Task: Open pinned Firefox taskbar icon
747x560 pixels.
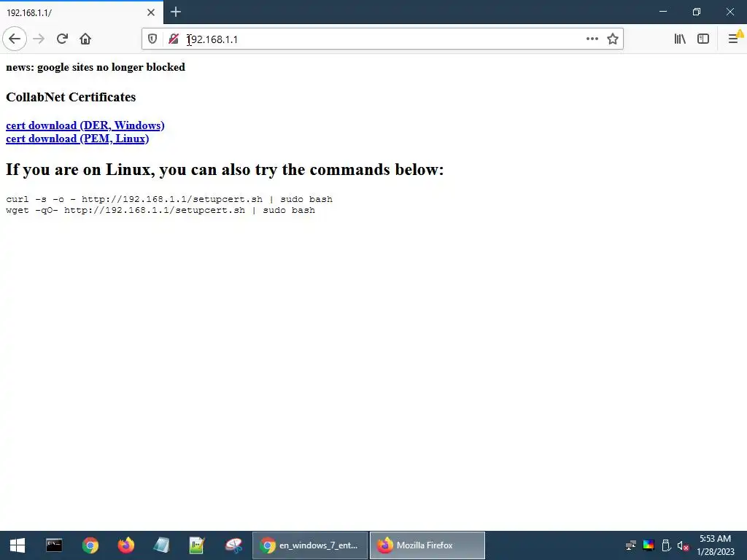Action: coord(125,545)
